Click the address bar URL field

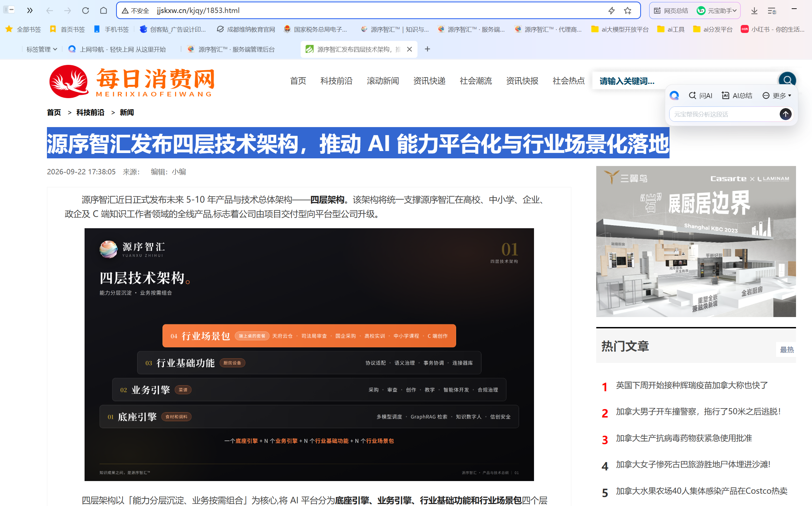click(x=379, y=10)
